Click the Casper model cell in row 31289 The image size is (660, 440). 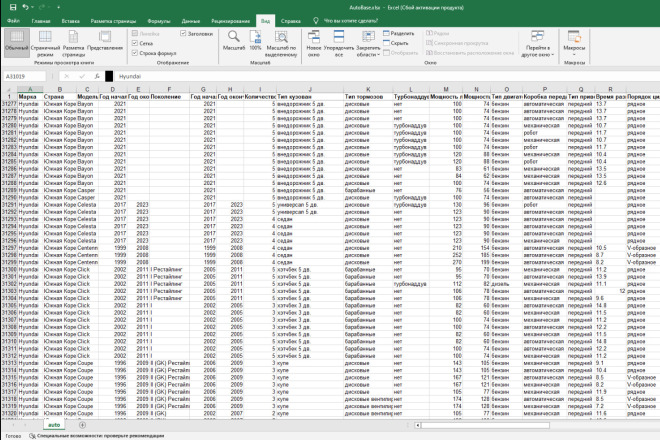(86, 190)
